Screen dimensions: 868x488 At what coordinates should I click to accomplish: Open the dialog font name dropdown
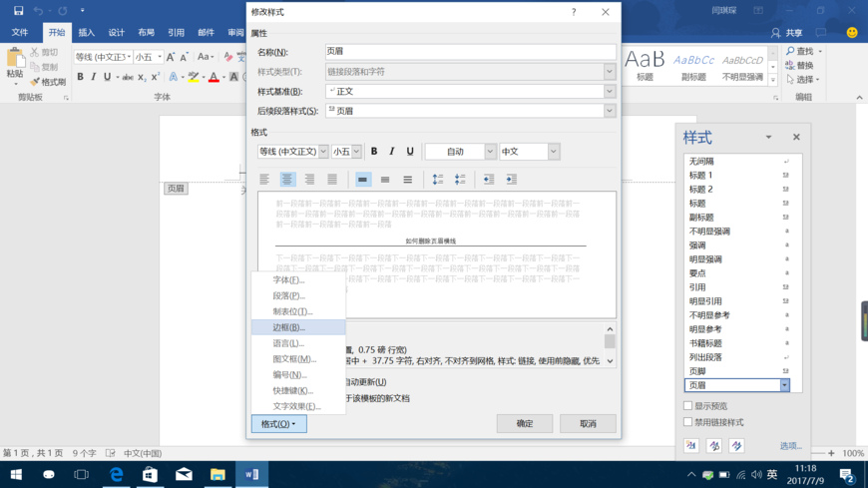click(x=323, y=152)
